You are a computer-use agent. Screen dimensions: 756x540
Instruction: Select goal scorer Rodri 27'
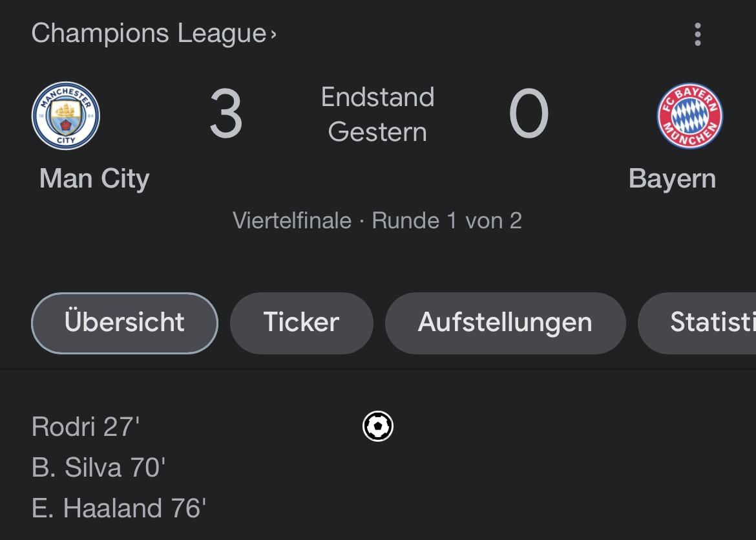click(85, 427)
